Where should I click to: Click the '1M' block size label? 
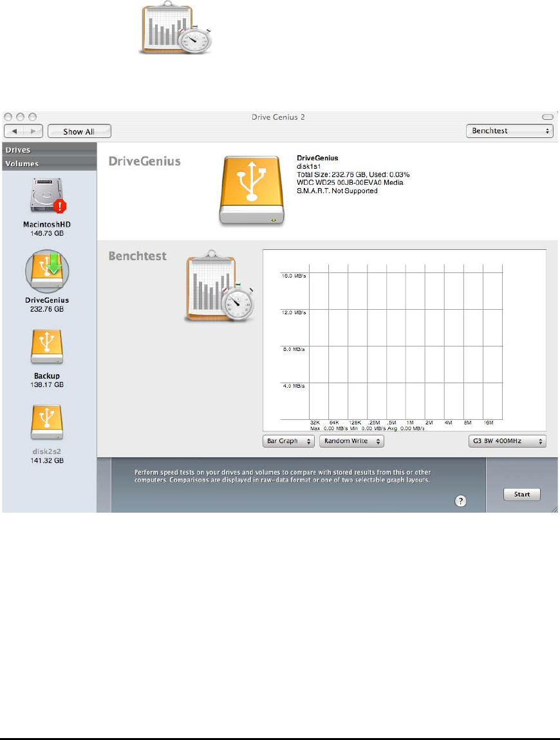click(x=410, y=423)
